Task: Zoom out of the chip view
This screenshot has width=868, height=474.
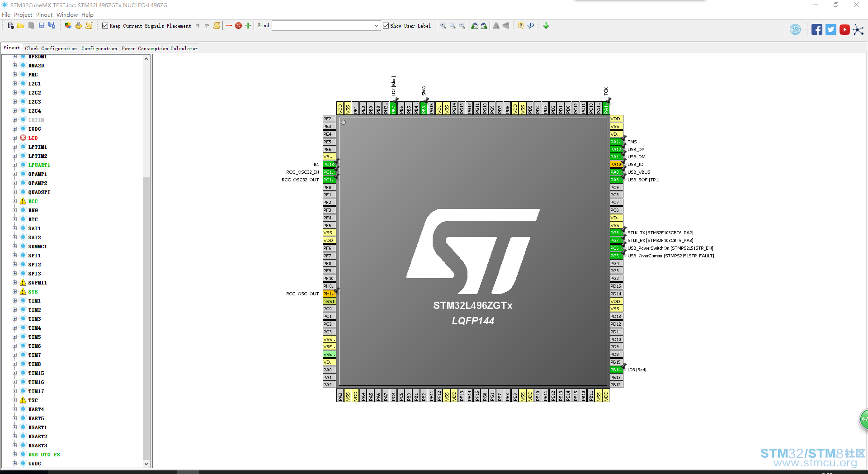Action: (462, 26)
